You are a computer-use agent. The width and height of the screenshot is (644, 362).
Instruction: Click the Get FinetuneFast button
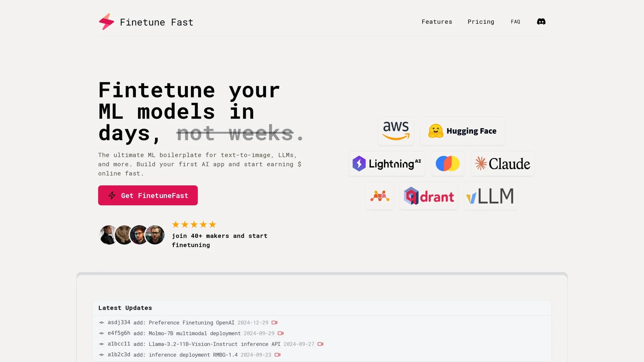(x=148, y=195)
